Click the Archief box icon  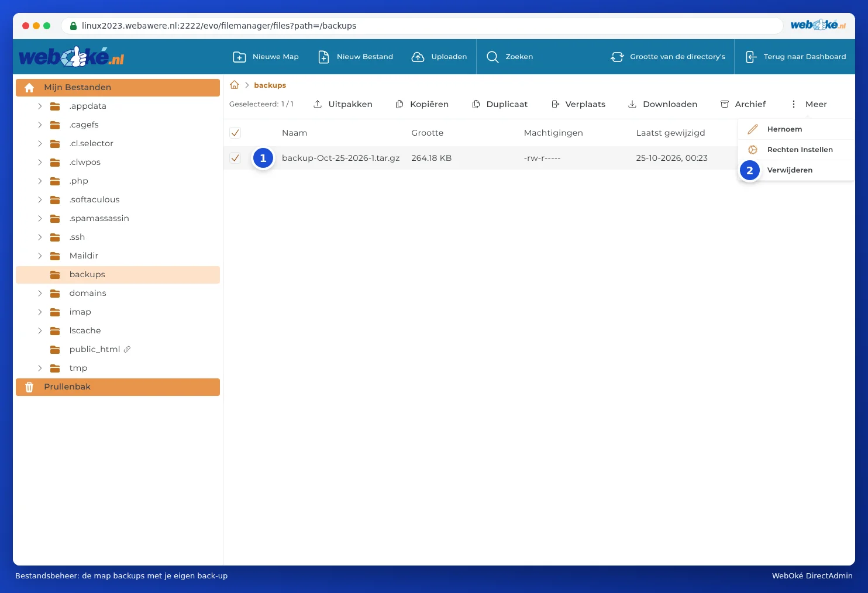(725, 104)
